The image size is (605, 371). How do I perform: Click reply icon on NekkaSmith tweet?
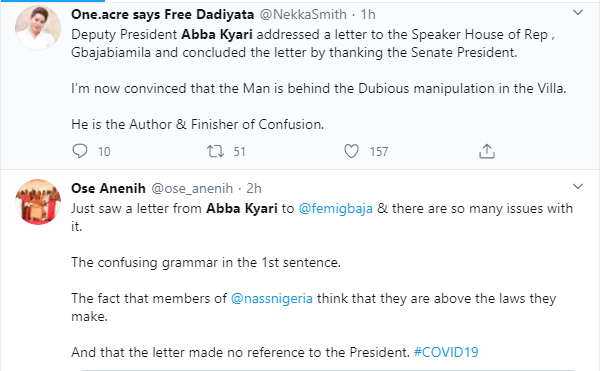(80, 151)
